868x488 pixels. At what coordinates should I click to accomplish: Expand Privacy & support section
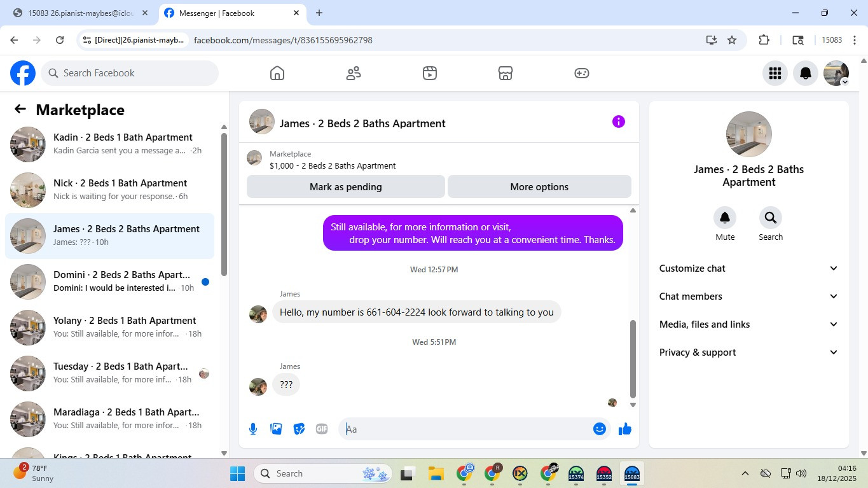[749, 352]
